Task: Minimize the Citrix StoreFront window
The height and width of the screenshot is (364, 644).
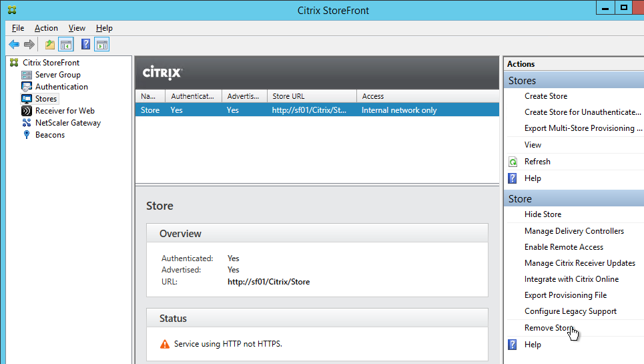Action: click(605, 8)
